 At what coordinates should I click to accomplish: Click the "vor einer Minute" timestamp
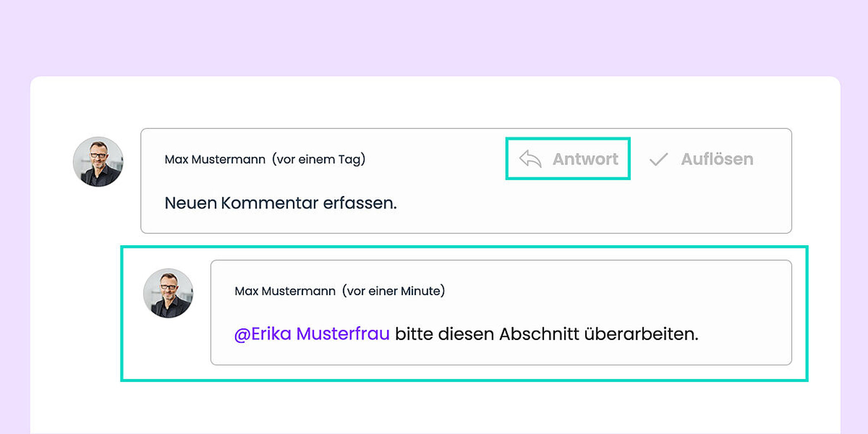393,291
